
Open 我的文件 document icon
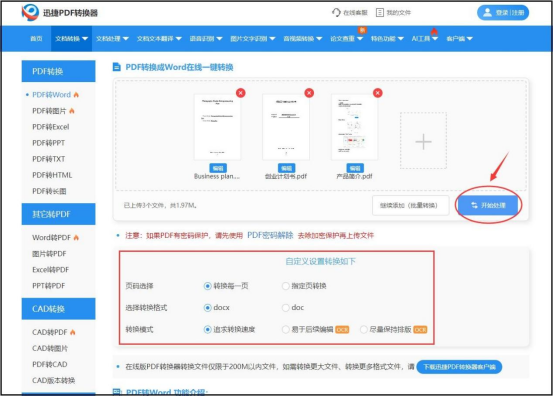(x=379, y=13)
